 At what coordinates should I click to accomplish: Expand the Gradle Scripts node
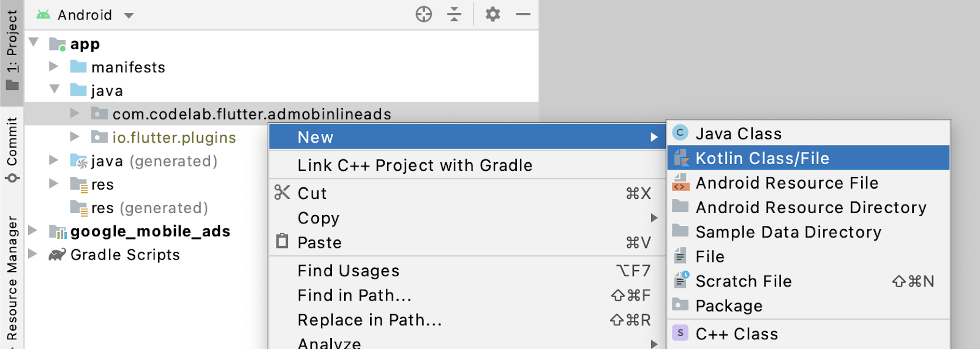point(33,253)
